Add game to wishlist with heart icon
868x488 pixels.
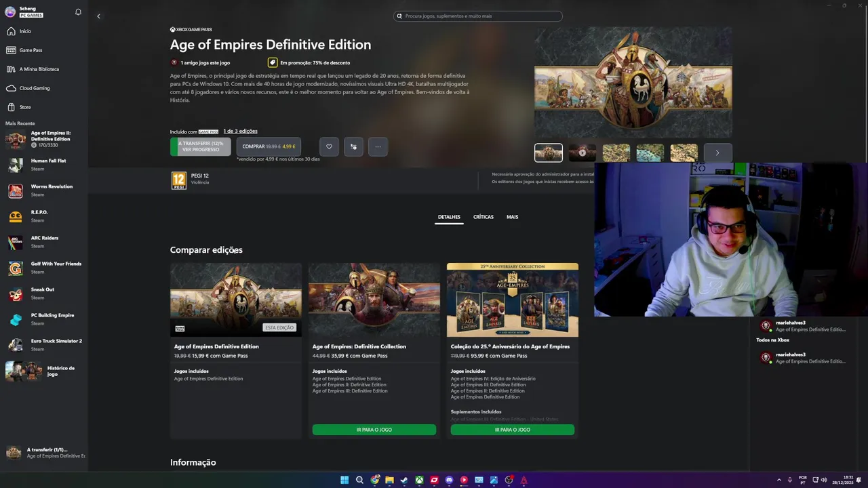coord(329,146)
